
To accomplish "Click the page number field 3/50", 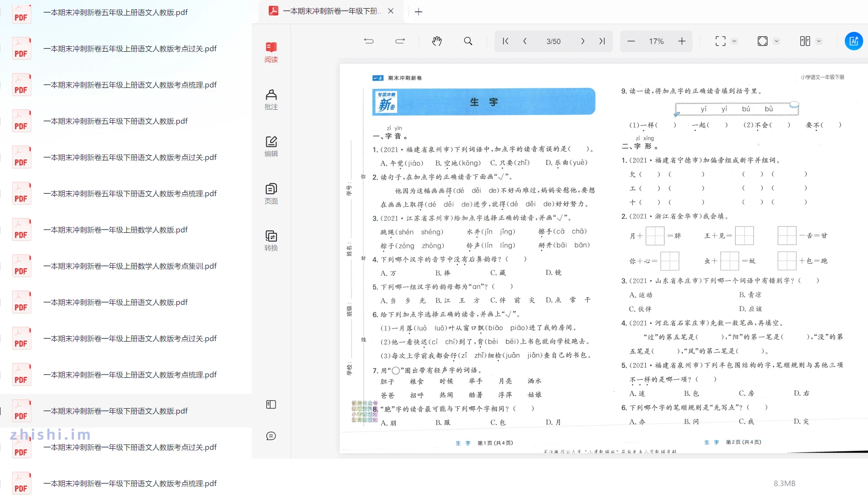I will (x=553, y=42).
